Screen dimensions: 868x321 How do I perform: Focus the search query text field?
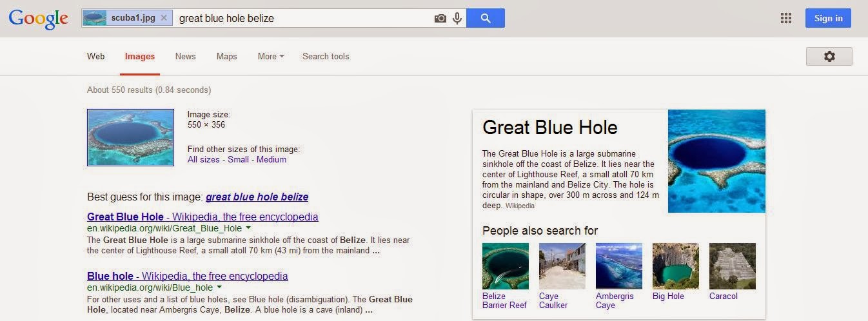coord(303,18)
